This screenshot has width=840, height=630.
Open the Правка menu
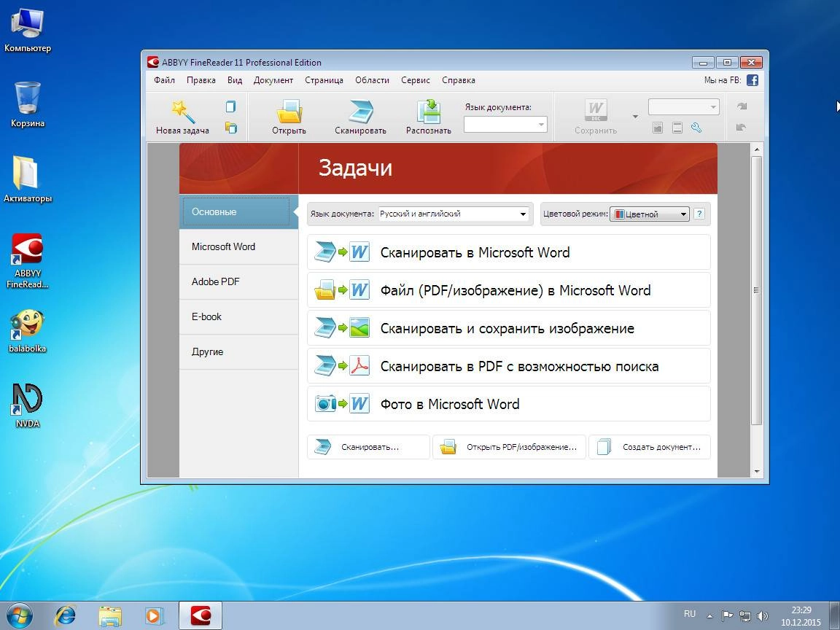(201, 79)
